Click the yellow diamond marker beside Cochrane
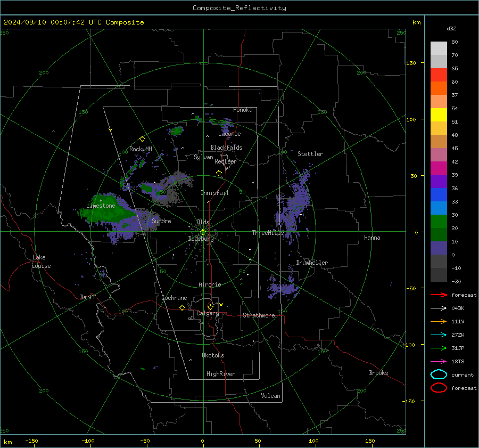The image size is (479, 448). [183, 307]
